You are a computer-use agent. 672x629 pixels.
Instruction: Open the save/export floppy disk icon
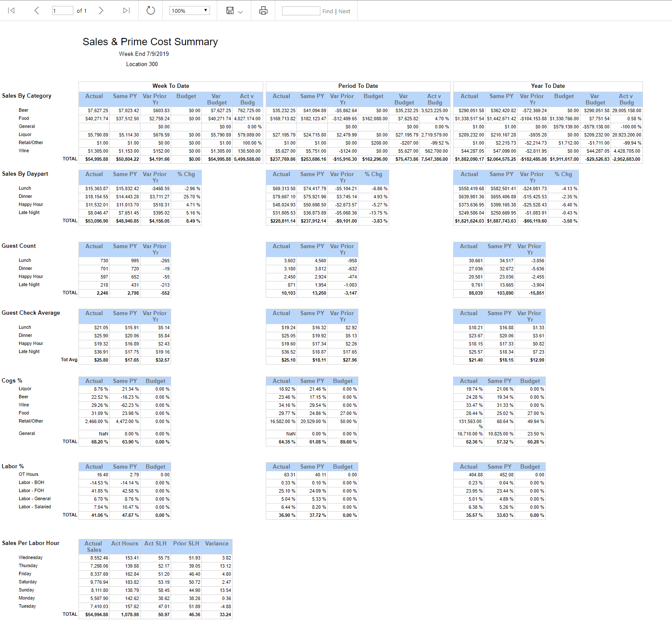(230, 11)
